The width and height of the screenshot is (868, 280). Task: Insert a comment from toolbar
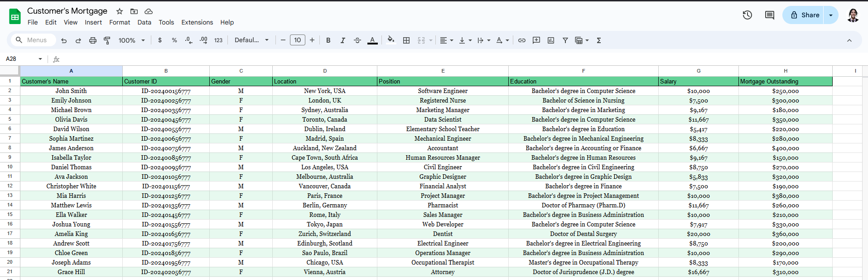pyautogui.click(x=536, y=40)
